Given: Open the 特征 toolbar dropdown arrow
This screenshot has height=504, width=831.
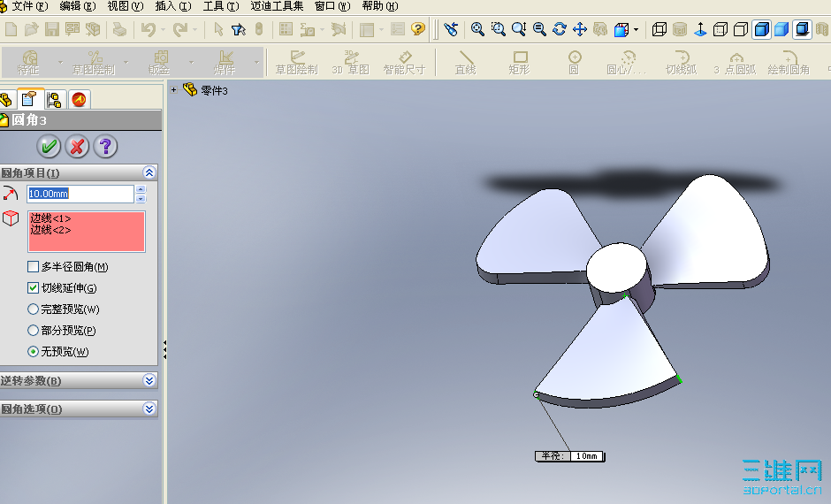Looking at the screenshot, I should pos(60,63).
